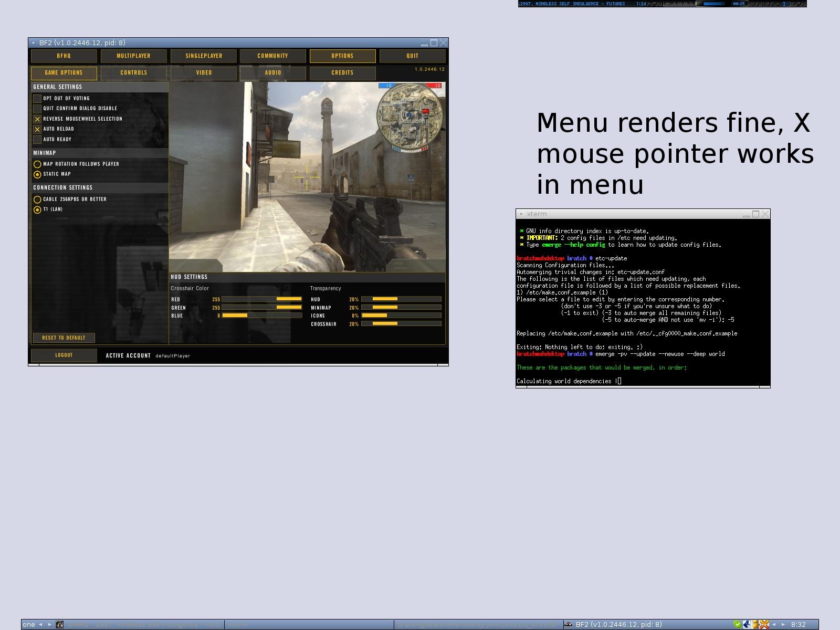The width and height of the screenshot is (840, 630).
Task: Choose T1 (LAN) connection radio
Action: click(37, 209)
